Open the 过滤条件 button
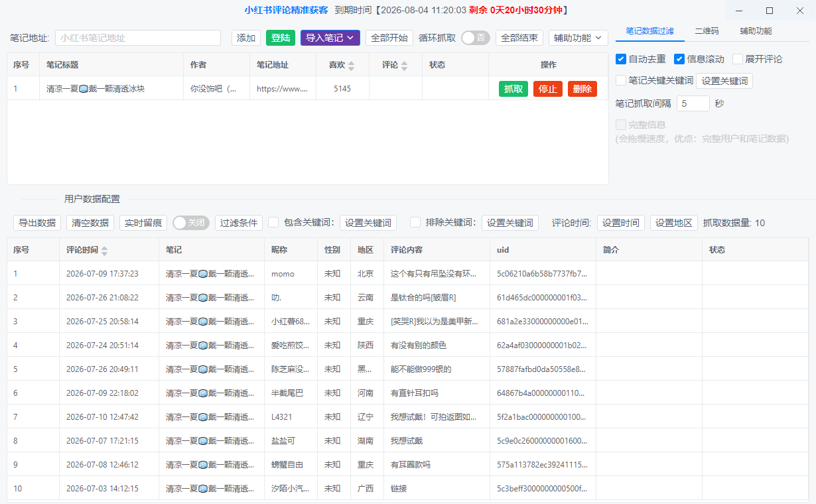 pos(239,223)
